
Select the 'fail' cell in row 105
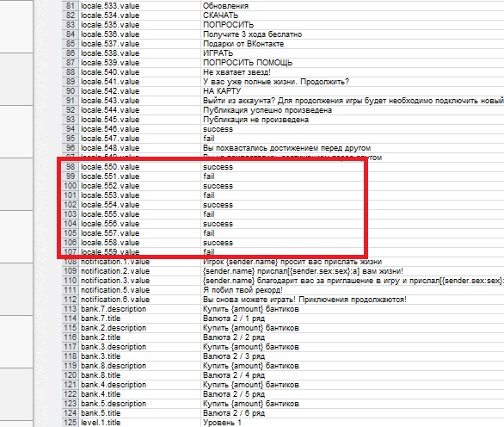point(353,233)
